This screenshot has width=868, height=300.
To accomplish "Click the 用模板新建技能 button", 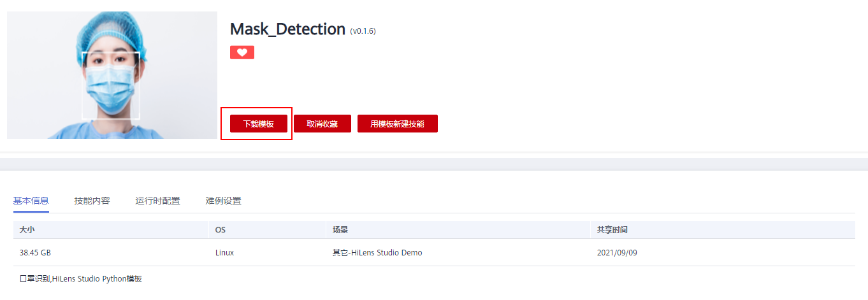I will click(x=397, y=124).
